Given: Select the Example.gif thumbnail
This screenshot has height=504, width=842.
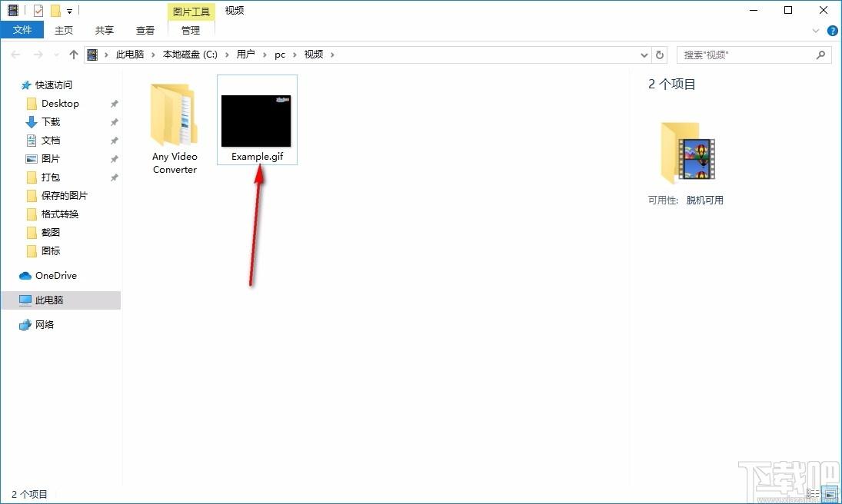Looking at the screenshot, I should point(256,121).
